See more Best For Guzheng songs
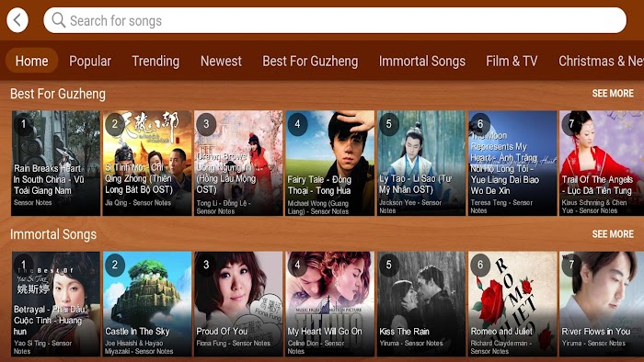 coord(613,94)
